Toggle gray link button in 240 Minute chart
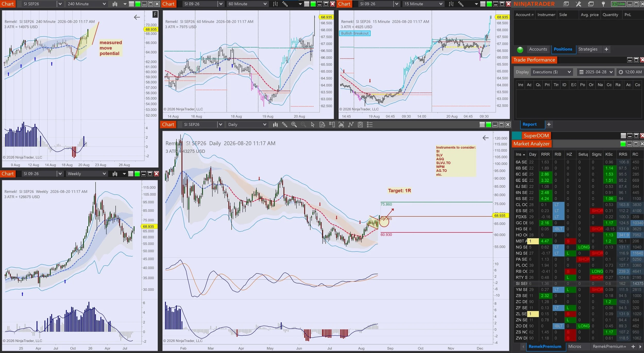The height and width of the screenshot is (353, 644). (131, 4)
